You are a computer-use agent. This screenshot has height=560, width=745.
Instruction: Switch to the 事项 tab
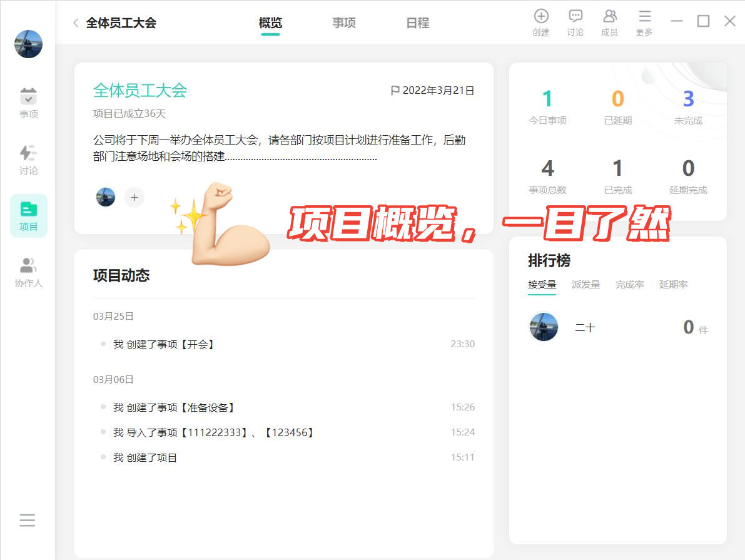coord(344,23)
